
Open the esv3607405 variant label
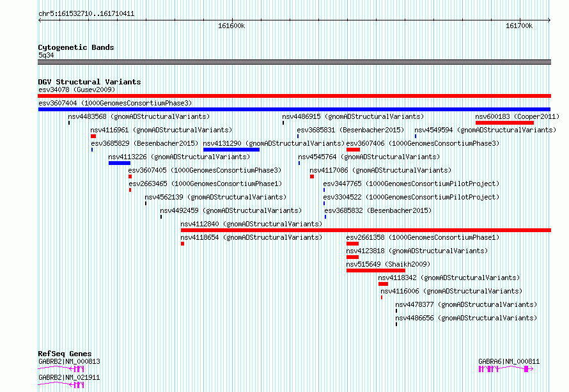[205, 170]
